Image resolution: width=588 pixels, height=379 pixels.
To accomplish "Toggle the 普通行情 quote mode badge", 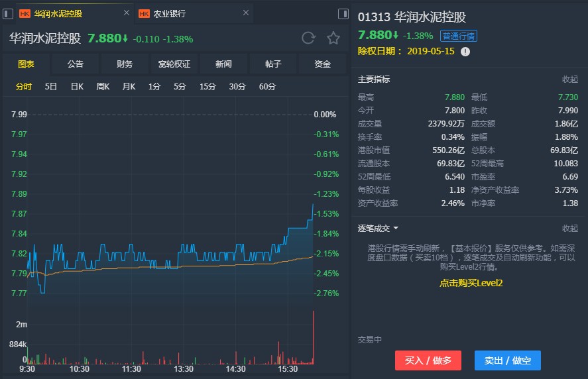I will [x=458, y=36].
